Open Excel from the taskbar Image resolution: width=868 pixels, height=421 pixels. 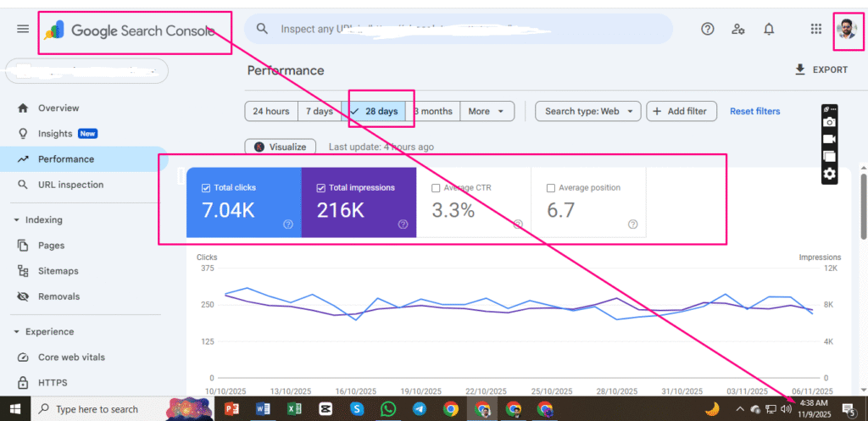coord(294,409)
